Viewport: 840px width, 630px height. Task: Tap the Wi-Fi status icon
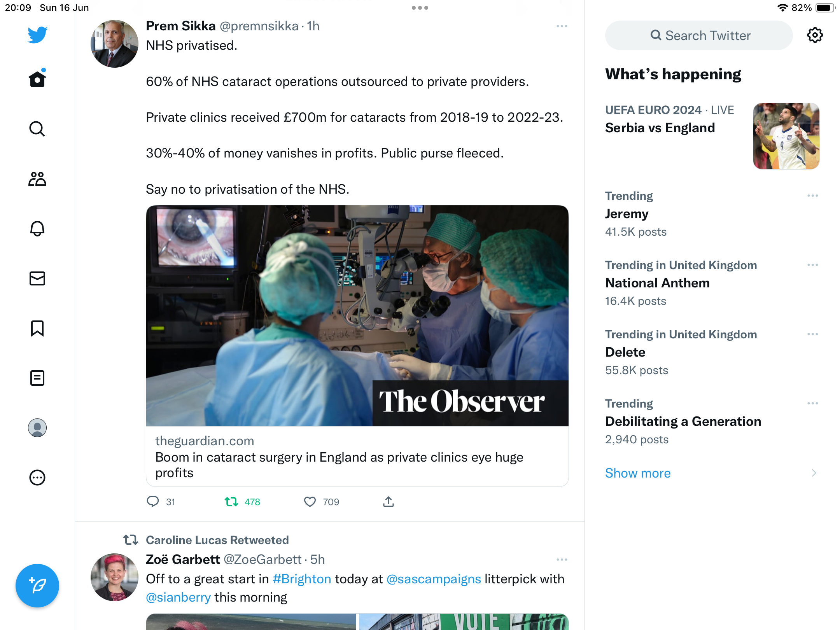tap(782, 8)
